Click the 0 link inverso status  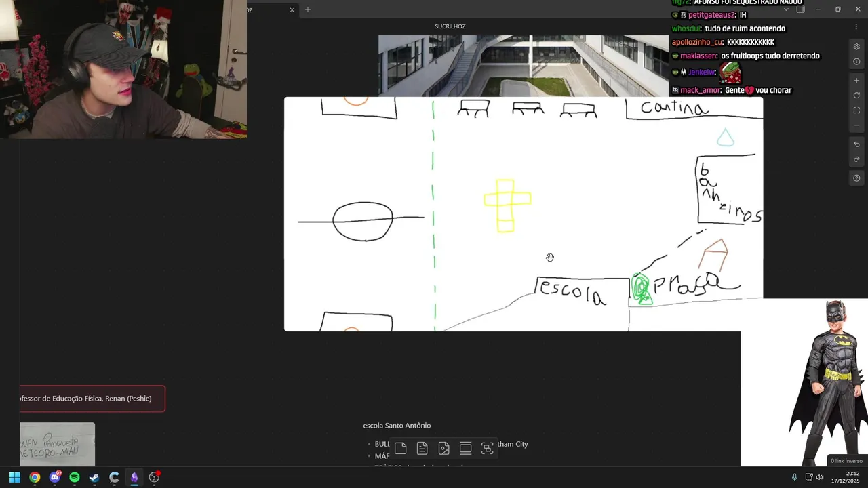pyautogui.click(x=847, y=461)
